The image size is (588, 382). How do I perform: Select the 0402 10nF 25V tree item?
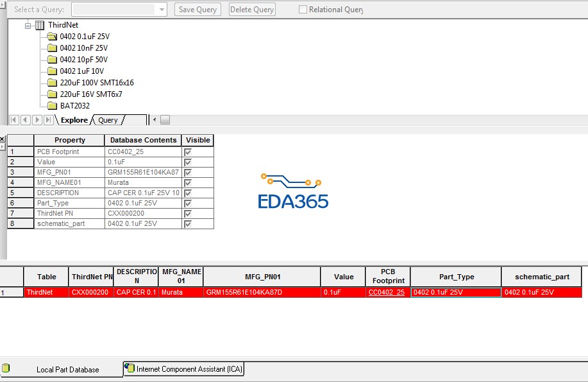[83, 48]
